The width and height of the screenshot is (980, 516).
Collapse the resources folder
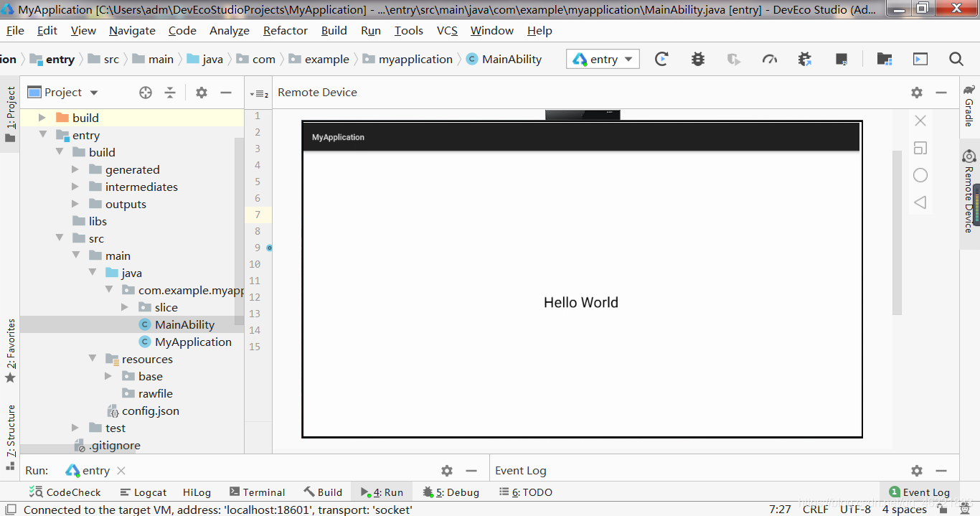[x=92, y=359]
